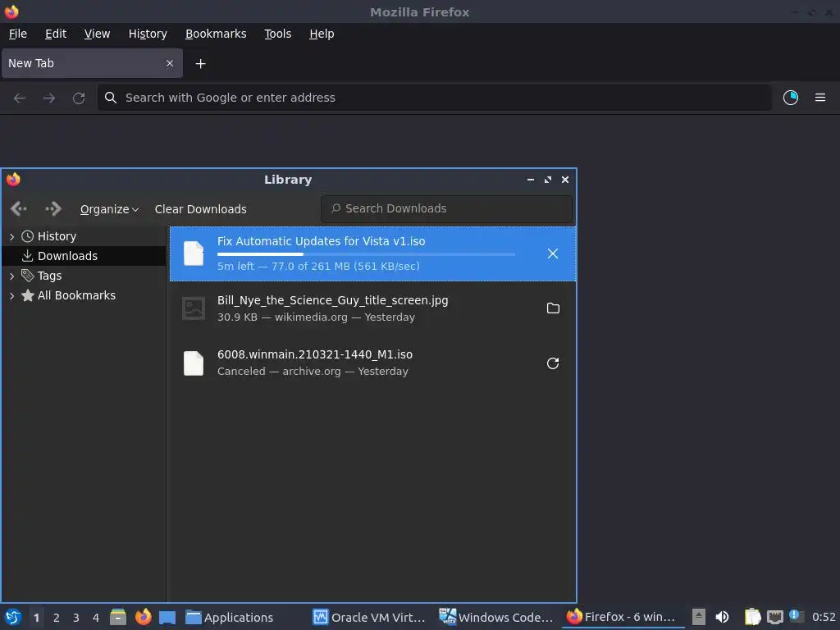
Task: Open the History menu
Action: (148, 34)
